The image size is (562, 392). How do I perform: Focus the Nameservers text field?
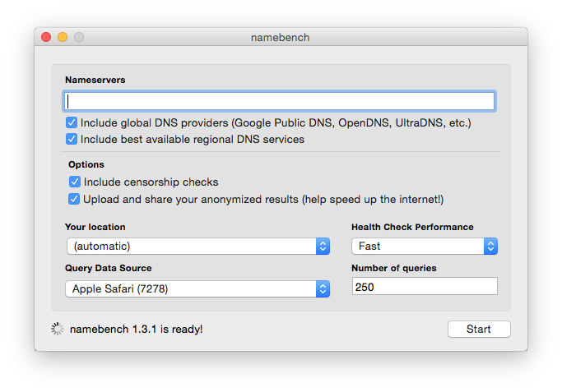[x=279, y=101]
